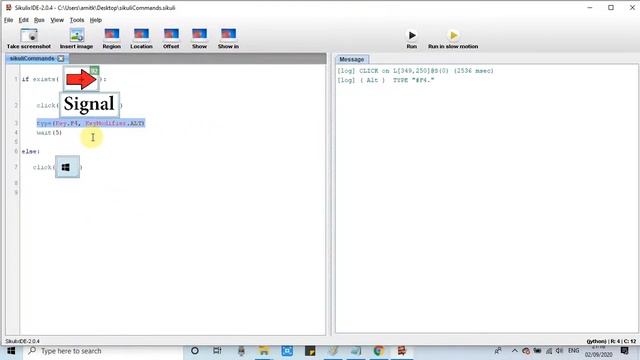Viewport: 640px width, 360px height.
Task: Click the Insert image toolbar icon
Action: [76, 39]
